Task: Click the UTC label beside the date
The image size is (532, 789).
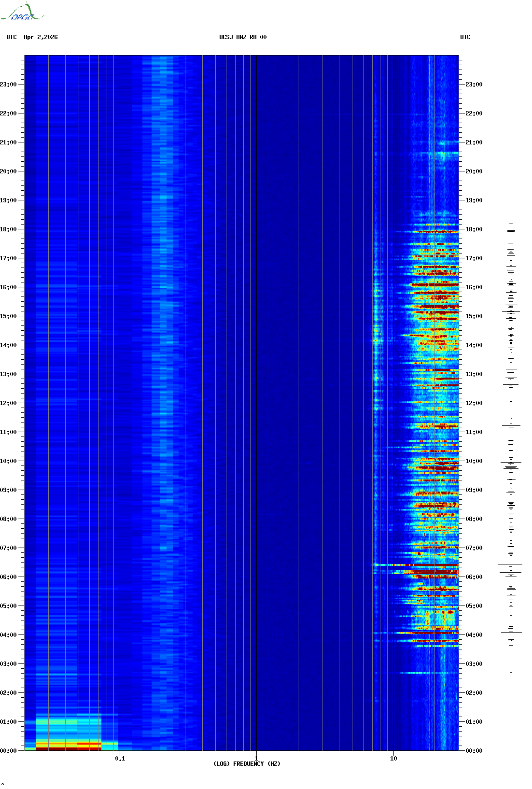Action: tap(12, 37)
